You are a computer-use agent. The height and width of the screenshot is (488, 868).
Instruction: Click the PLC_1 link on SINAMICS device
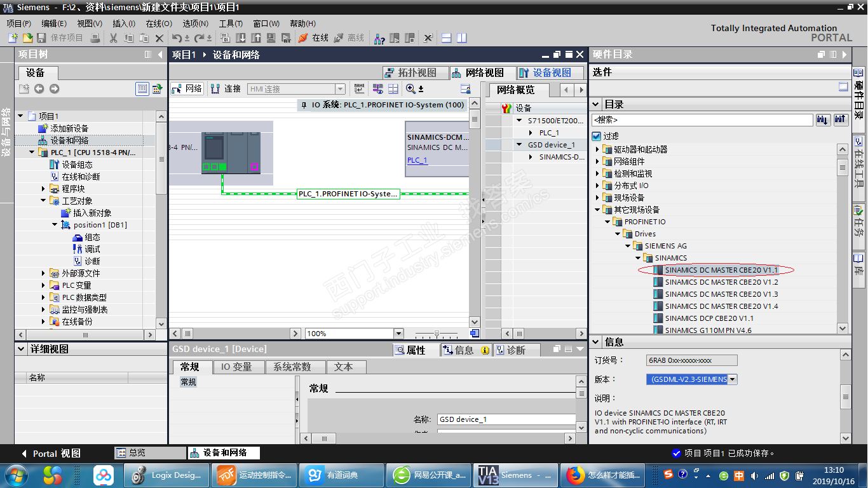(417, 160)
